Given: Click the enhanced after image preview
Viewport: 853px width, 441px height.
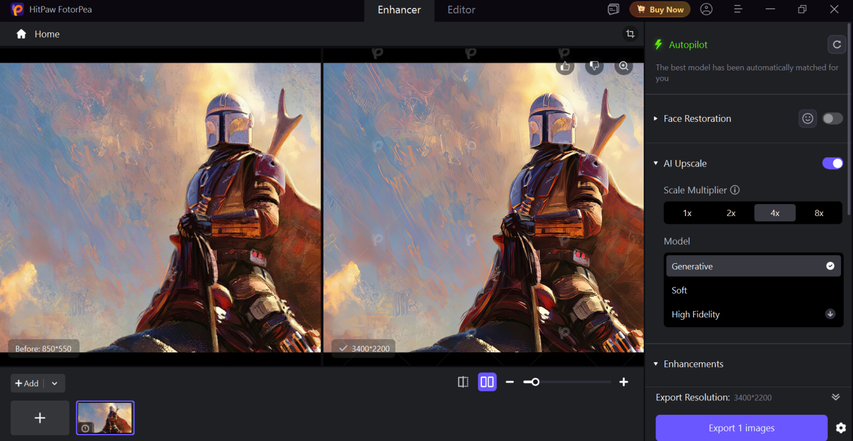Looking at the screenshot, I should (484, 207).
